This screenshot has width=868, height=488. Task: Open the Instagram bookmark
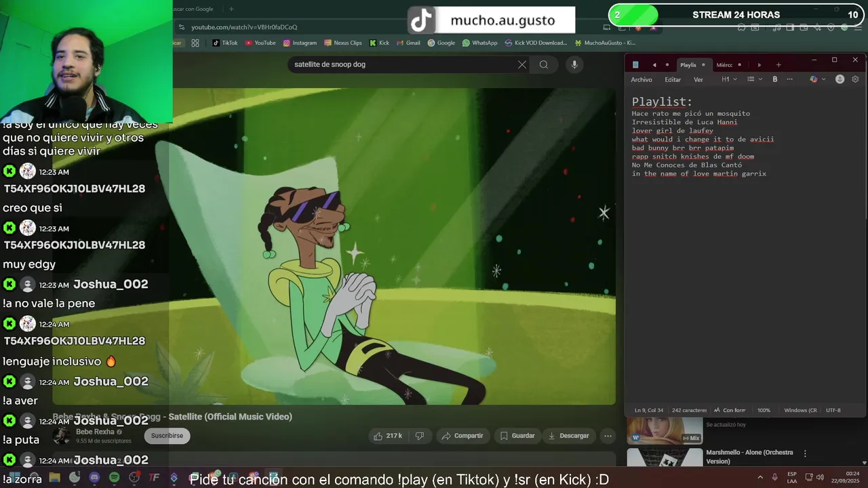tap(300, 43)
